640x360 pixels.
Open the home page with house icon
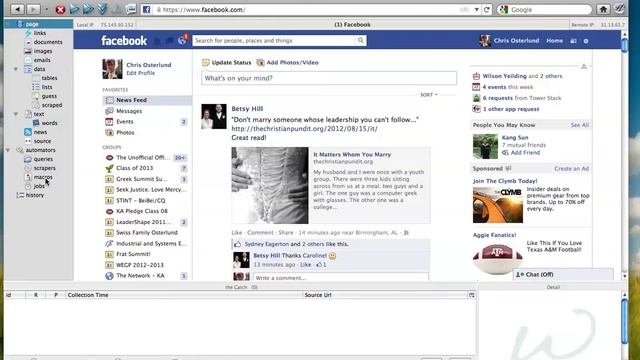tap(603, 9)
